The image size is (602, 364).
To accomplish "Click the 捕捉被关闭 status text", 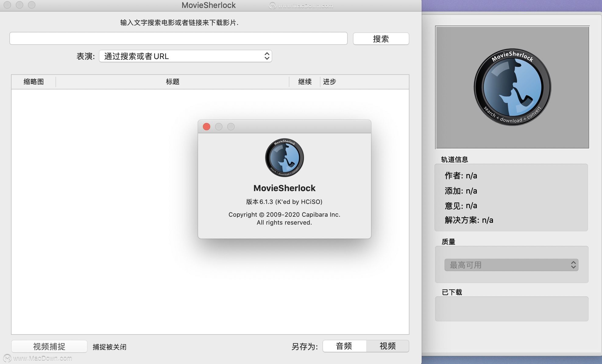I will point(110,347).
